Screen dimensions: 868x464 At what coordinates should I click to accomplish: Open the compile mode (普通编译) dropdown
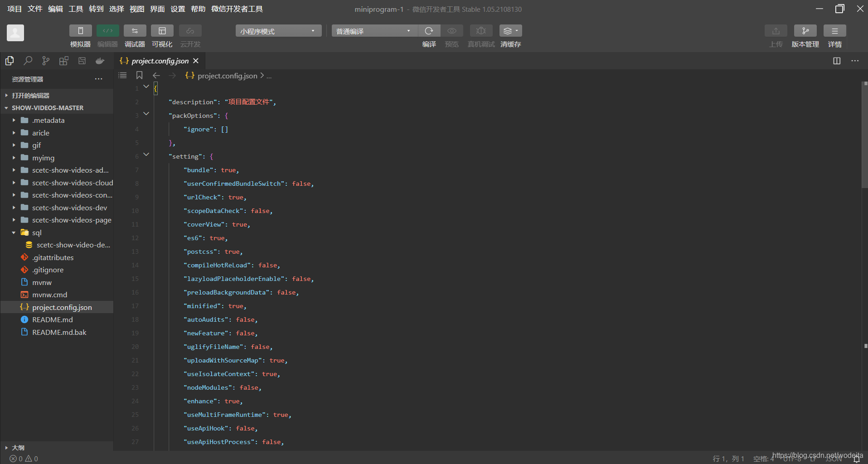pyautogui.click(x=374, y=31)
